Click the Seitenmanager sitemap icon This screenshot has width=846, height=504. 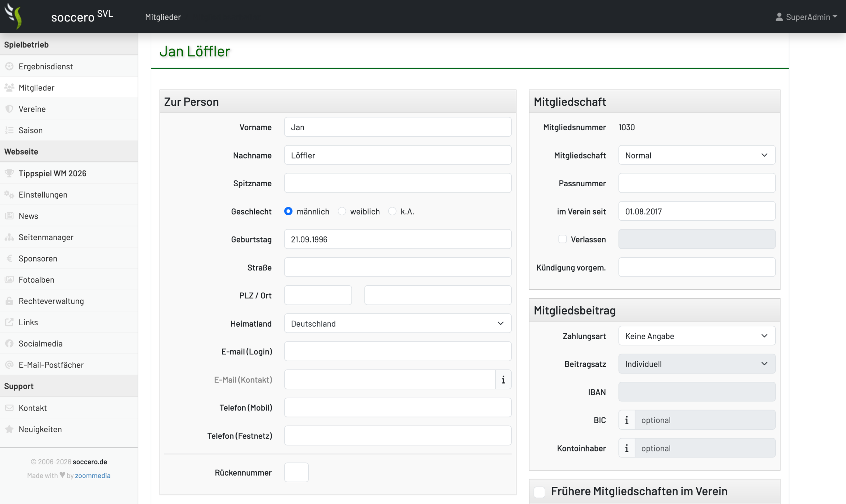9,237
